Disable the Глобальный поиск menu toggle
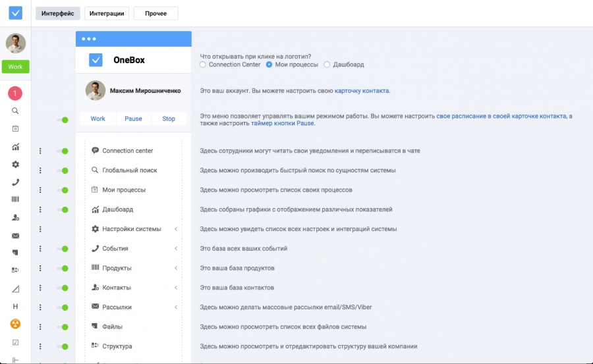This screenshot has height=364, width=593. 63,170
